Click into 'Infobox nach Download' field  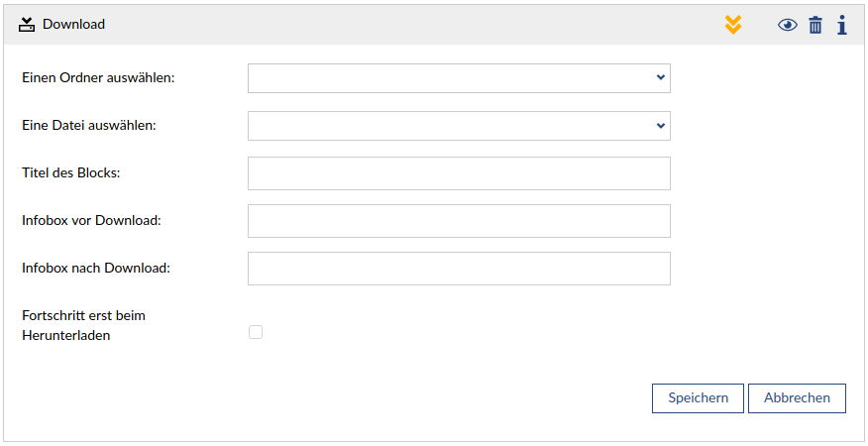point(459,269)
